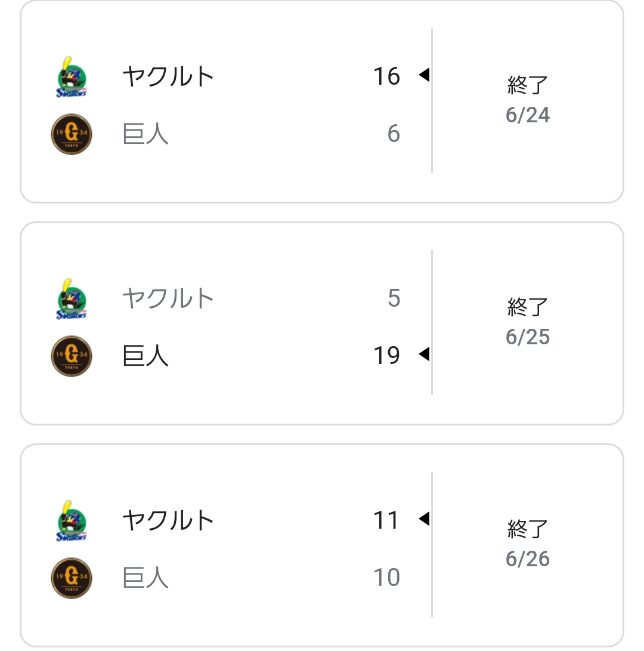Screen dimensions: 644x651
Task: Open ヤクルト team name in 6/25 game
Action: point(168,298)
